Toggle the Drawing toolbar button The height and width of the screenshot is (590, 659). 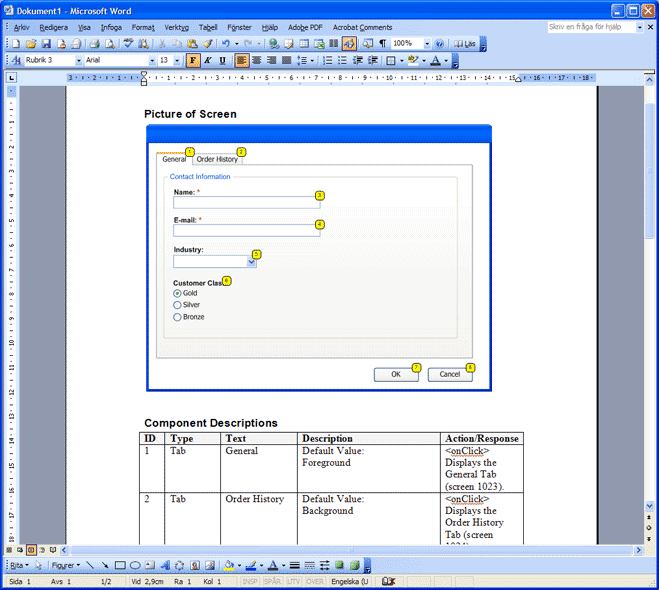pos(349,44)
